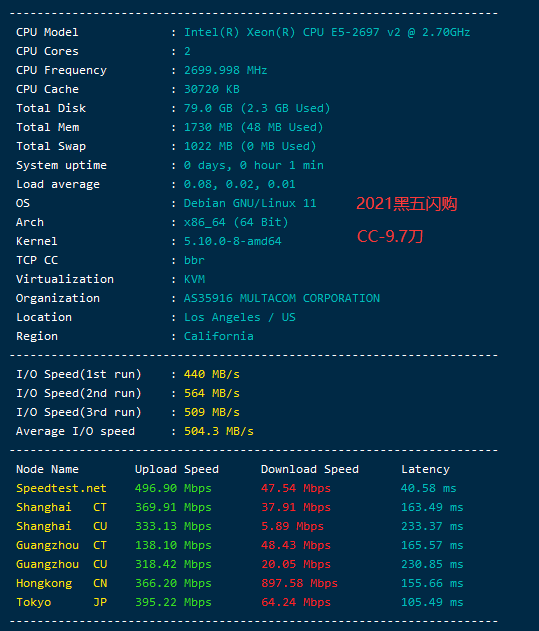Image resolution: width=539 pixels, height=631 pixels.
Task: Click the Guangzhou CU node row name
Action: [x=62, y=564]
